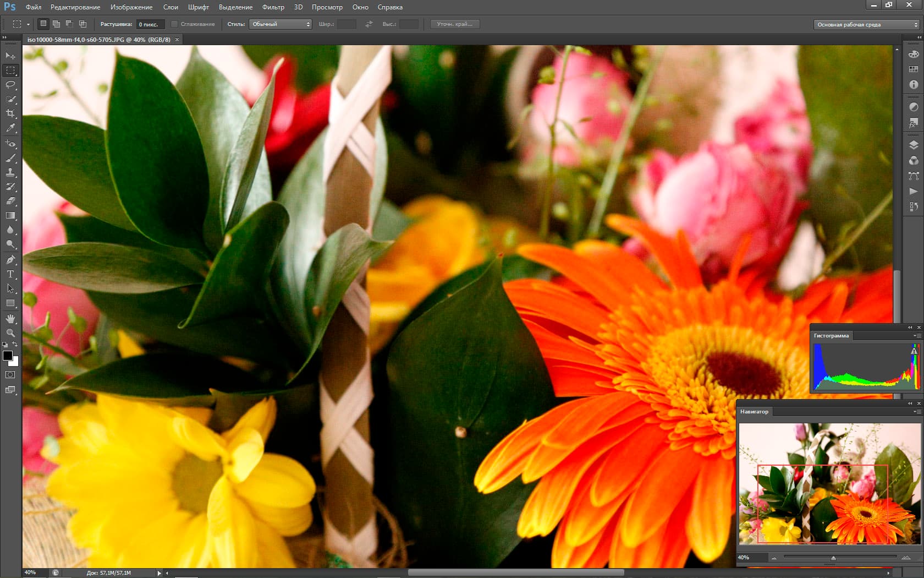Open the Изображение menu
This screenshot has height=578, width=924.
click(131, 7)
